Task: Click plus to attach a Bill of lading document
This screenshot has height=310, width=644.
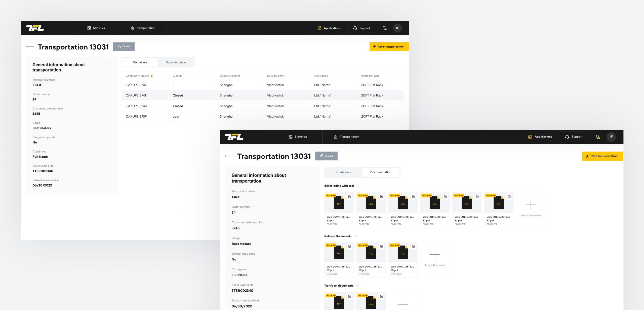Action: (531, 205)
